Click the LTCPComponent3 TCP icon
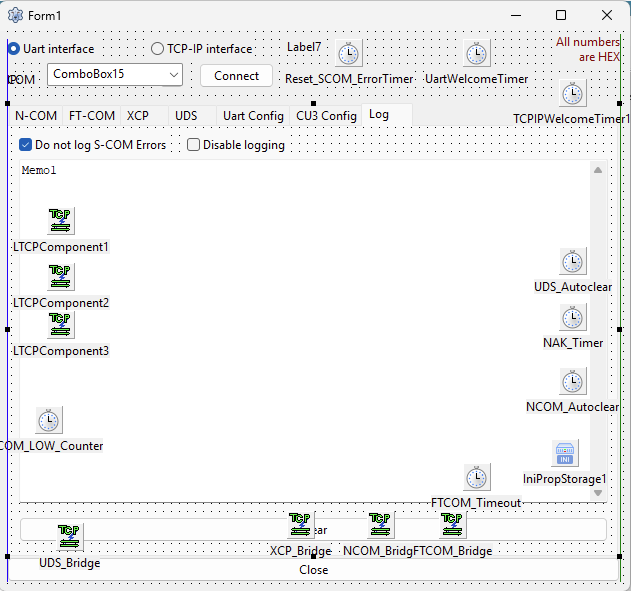 point(61,325)
